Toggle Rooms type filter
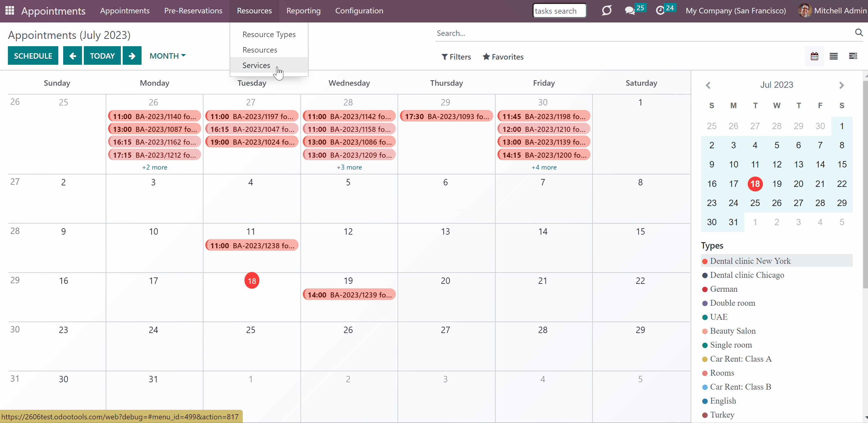The image size is (868, 423). point(777,373)
